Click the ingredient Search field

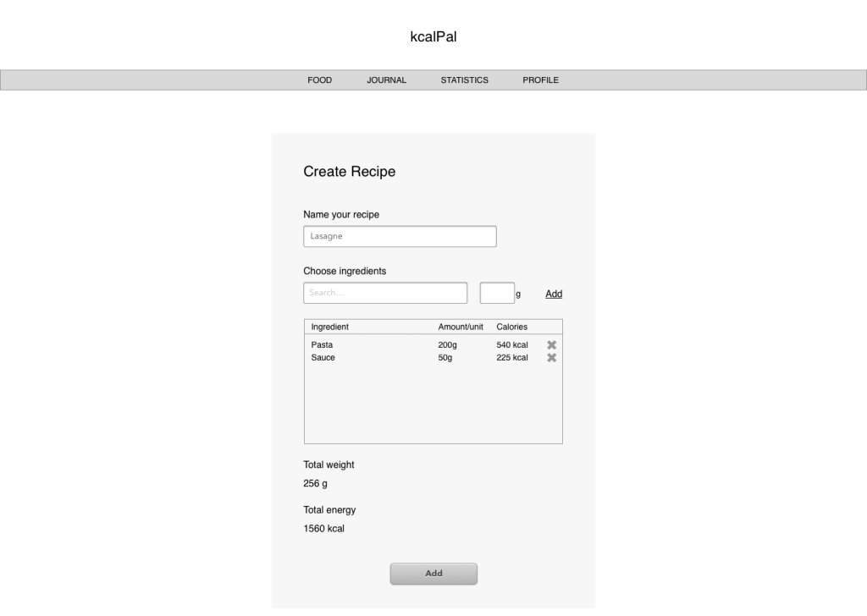click(385, 293)
